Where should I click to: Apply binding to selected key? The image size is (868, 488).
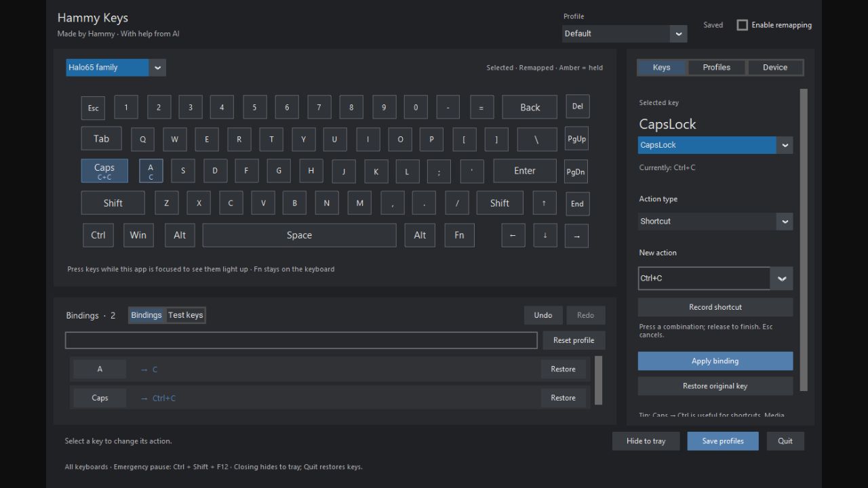715,361
